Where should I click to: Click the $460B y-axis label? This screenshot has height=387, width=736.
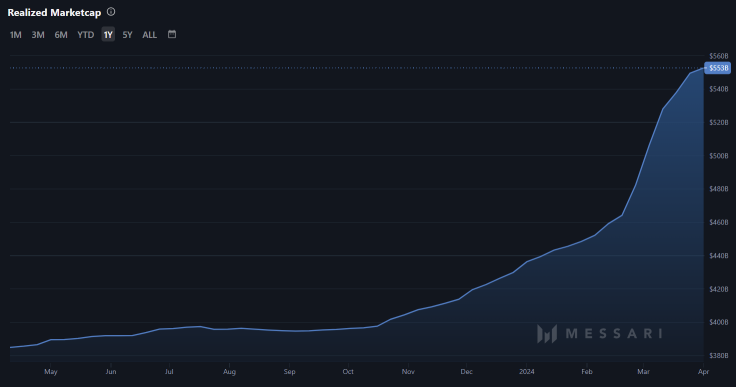719,222
